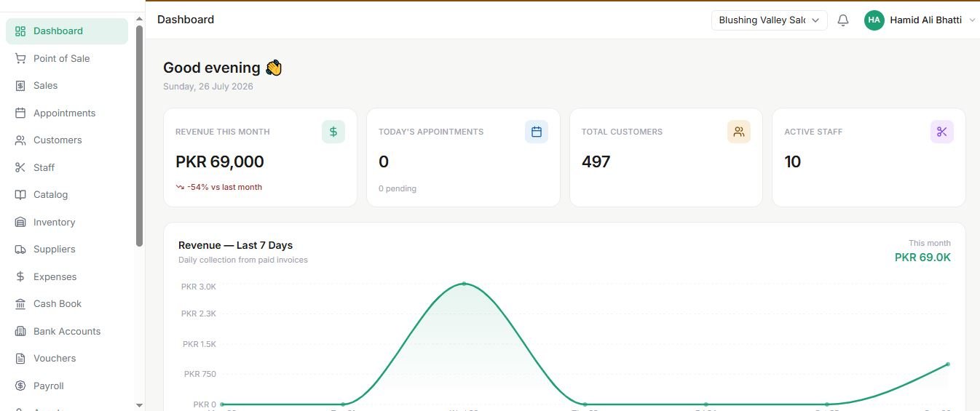Image resolution: width=980 pixels, height=411 pixels.
Task: Click the Active Staff count 10
Action: click(793, 162)
